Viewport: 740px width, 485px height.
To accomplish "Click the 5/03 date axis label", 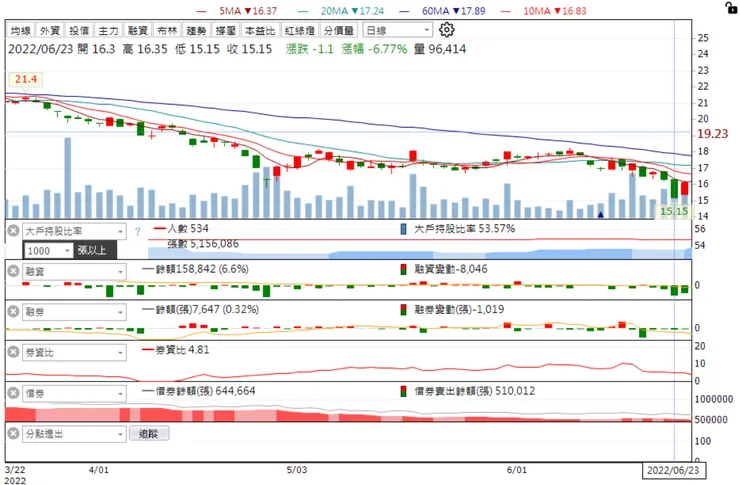I will pyautogui.click(x=297, y=470).
